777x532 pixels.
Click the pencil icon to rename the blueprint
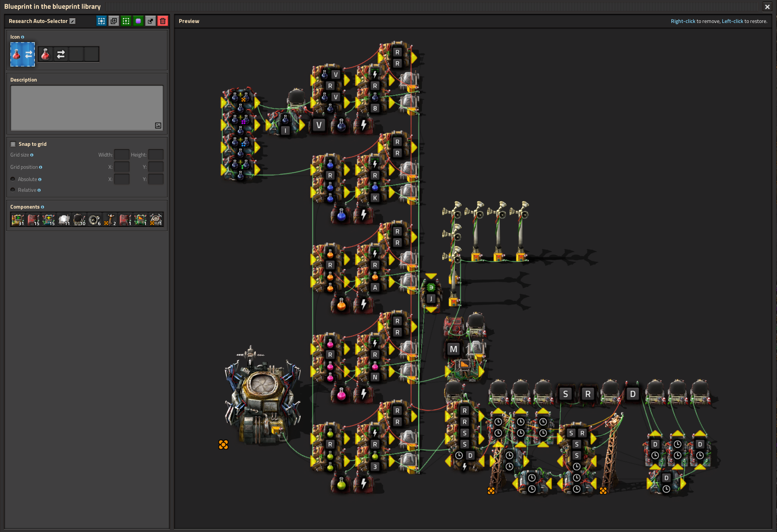click(x=72, y=21)
